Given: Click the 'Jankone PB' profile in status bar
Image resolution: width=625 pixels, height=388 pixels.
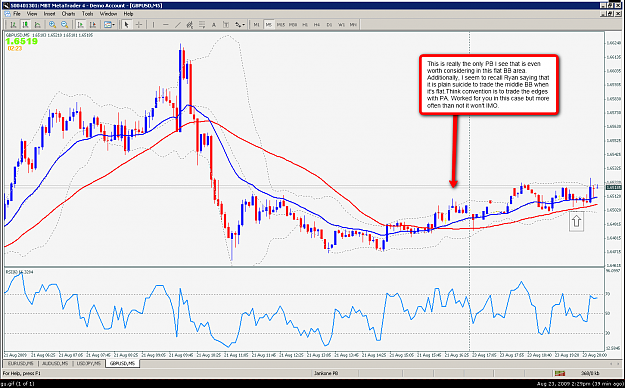Looking at the screenshot, I should (x=326, y=374).
